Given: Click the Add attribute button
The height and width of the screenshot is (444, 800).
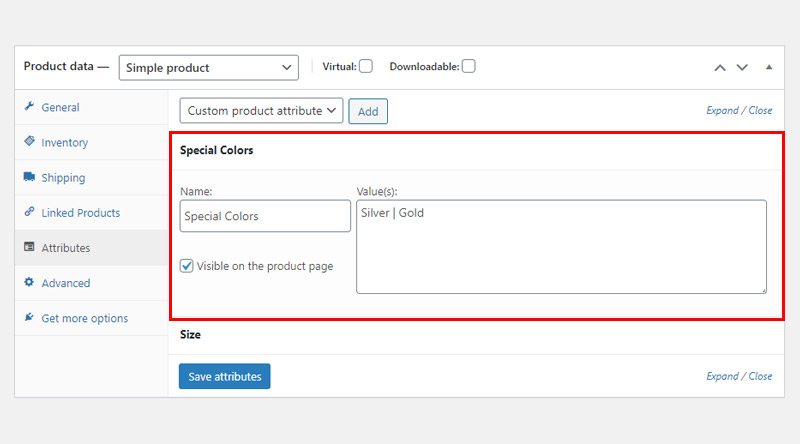Looking at the screenshot, I should click(368, 111).
